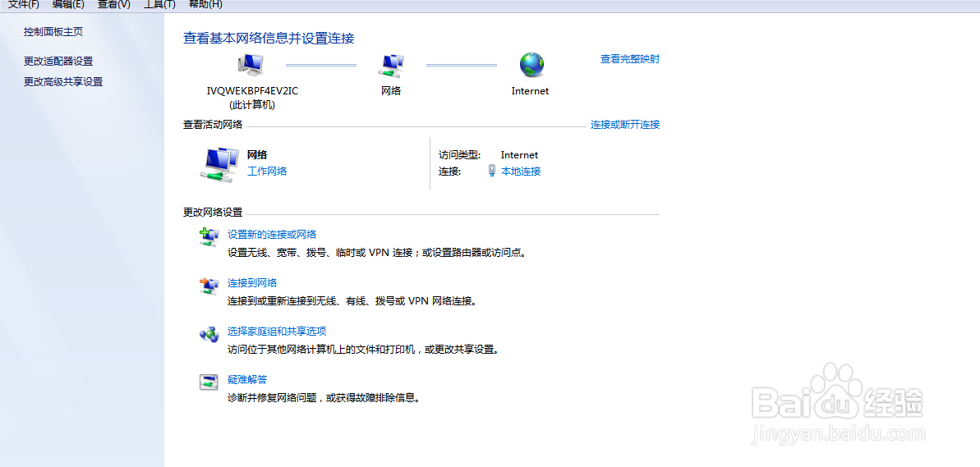The width and height of the screenshot is (980, 467).
Task: Click the 设置新的连接或网络 icon
Action: pyautogui.click(x=209, y=236)
